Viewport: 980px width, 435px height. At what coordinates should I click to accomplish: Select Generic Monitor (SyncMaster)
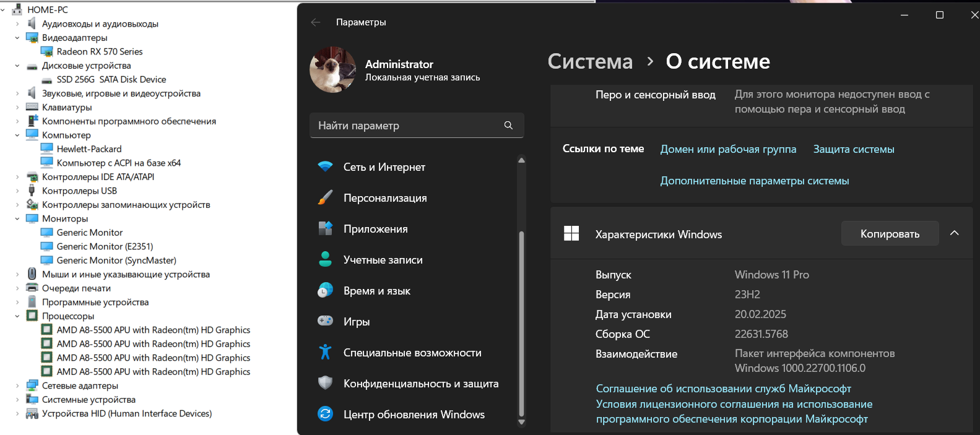coord(116,261)
